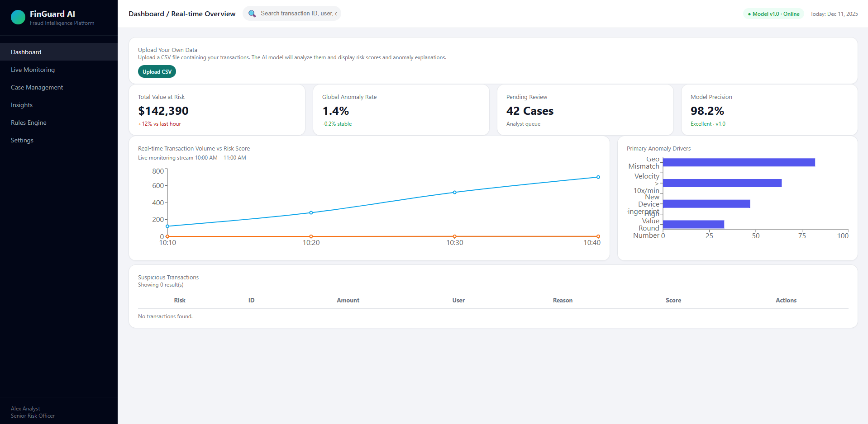Click the Geo Mismatch bar
Viewport: 868px width, 424px height.
739,162
